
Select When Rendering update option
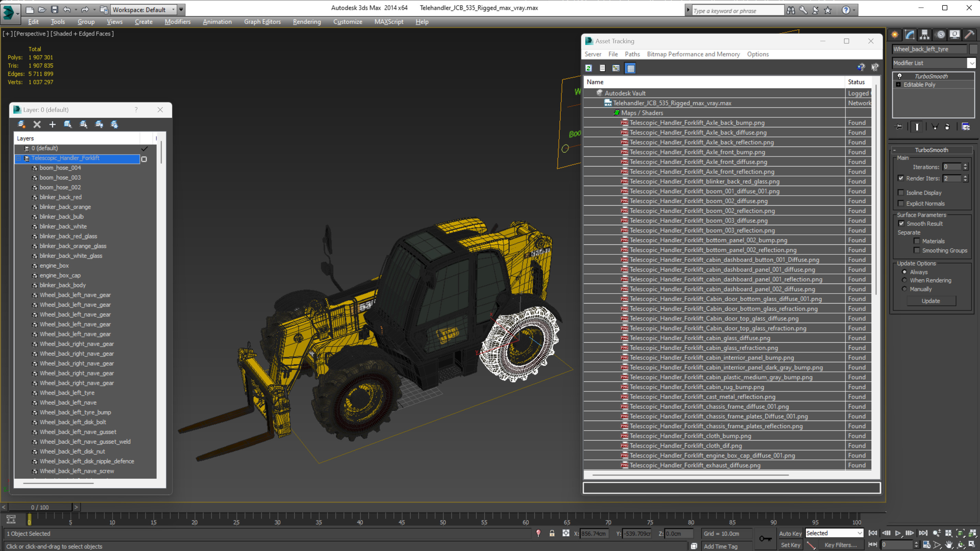[904, 280]
